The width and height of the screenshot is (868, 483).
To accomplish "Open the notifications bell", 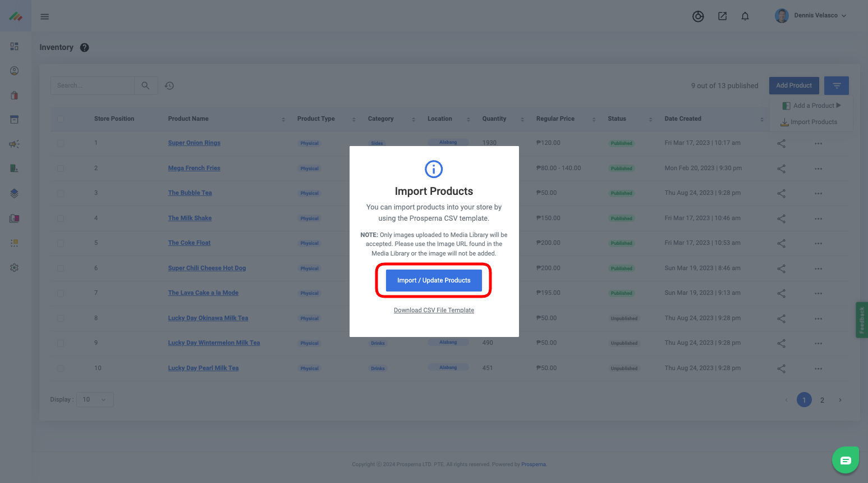I will (745, 16).
